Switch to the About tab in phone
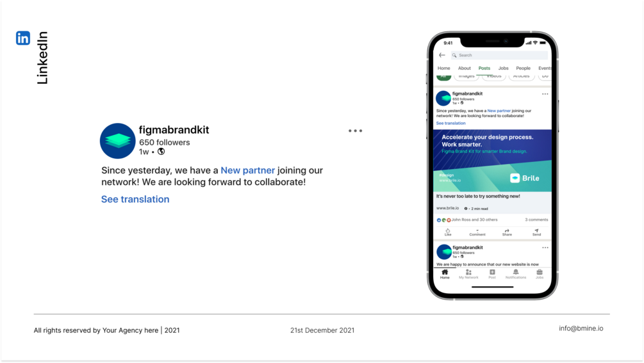The image size is (644, 363). click(x=465, y=68)
